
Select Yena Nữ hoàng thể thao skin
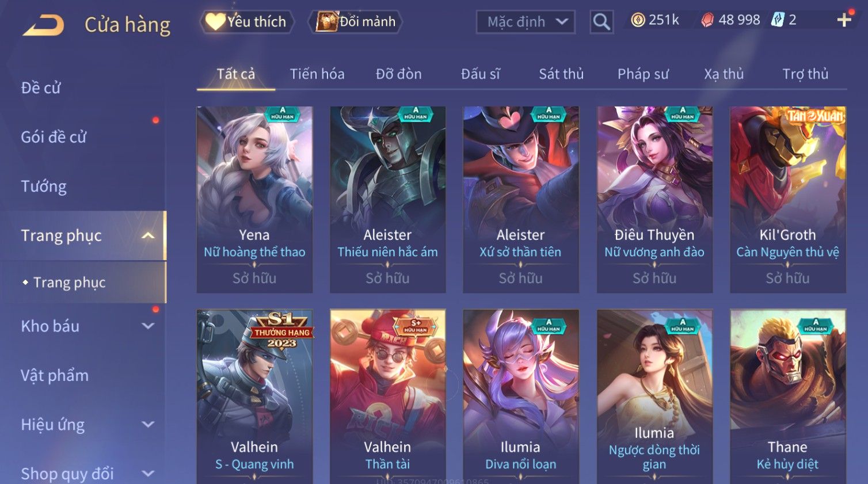click(x=254, y=199)
